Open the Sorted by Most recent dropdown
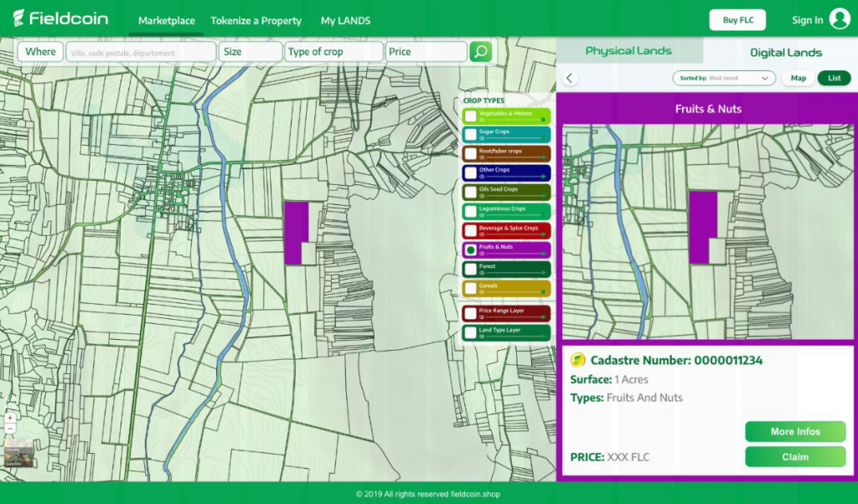858x504 pixels. click(x=724, y=78)
